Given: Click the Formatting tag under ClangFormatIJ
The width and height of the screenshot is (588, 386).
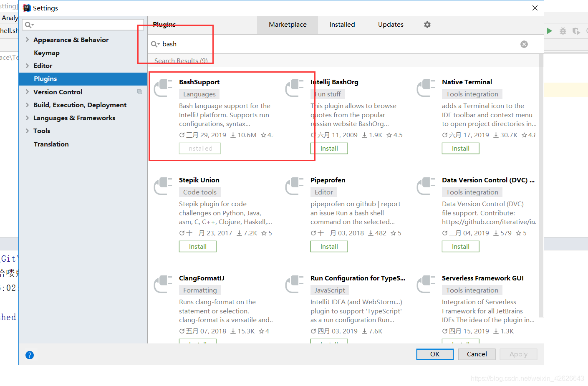Looking at the screenshot, I should pos(200,290).
